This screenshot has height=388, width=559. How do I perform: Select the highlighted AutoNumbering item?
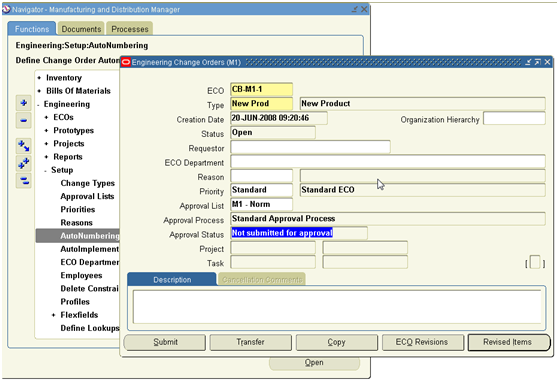78,236
